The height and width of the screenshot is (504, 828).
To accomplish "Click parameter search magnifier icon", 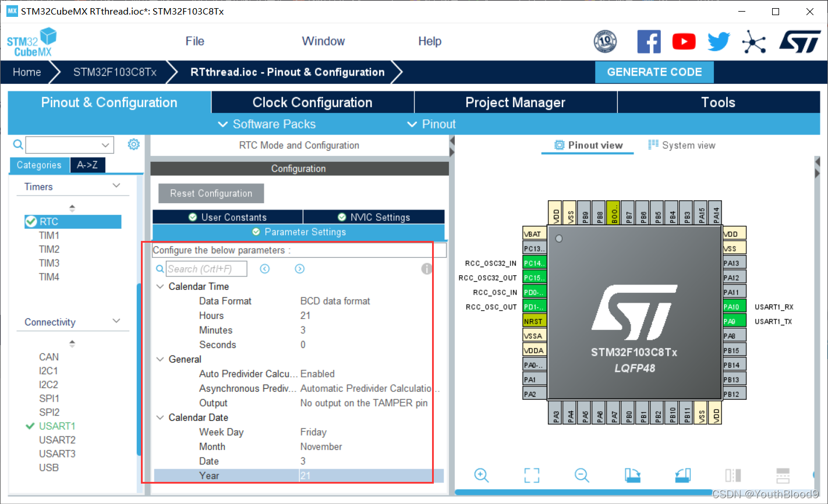I will (160, 269).
